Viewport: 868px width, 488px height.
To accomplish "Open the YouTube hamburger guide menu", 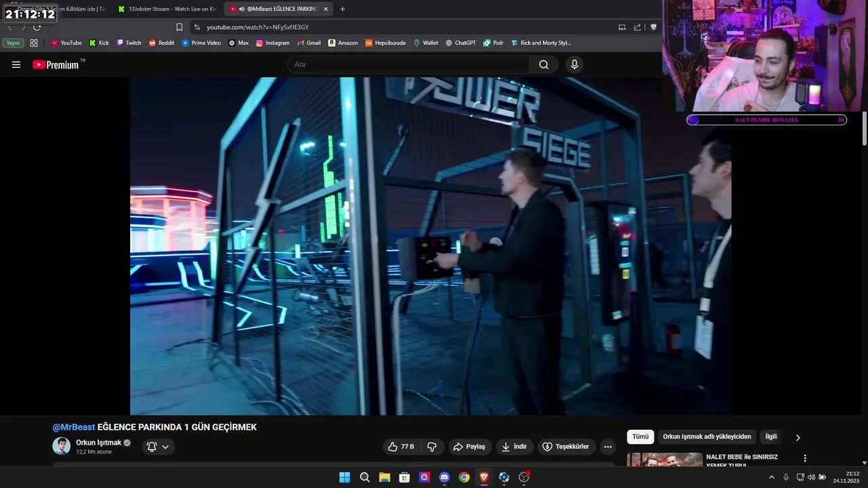I will (x=16, y=64).
